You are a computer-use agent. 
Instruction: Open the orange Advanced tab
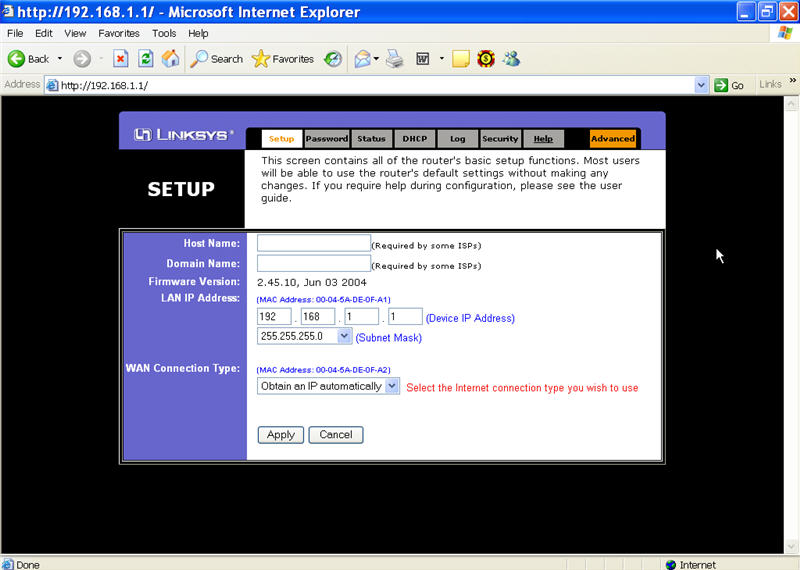click(x=613, y=138)
